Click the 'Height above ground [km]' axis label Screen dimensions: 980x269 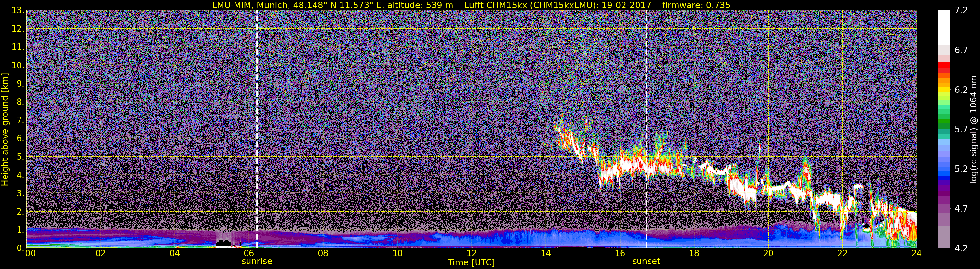pyautogui.click(x=5, y=130)
